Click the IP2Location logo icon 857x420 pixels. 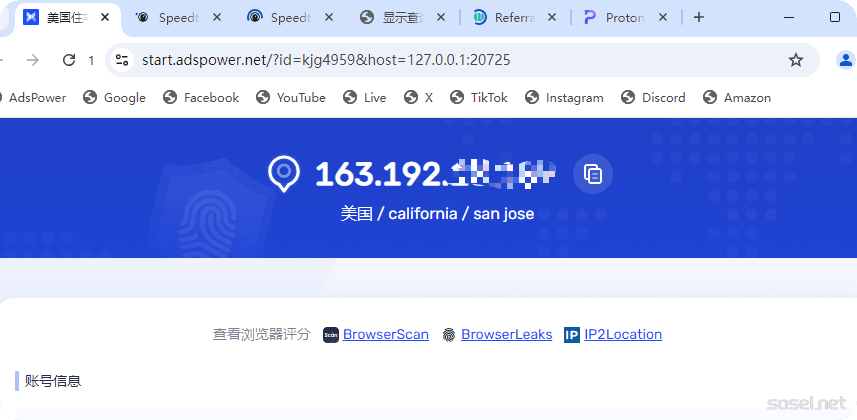click(x=572, y=335)
